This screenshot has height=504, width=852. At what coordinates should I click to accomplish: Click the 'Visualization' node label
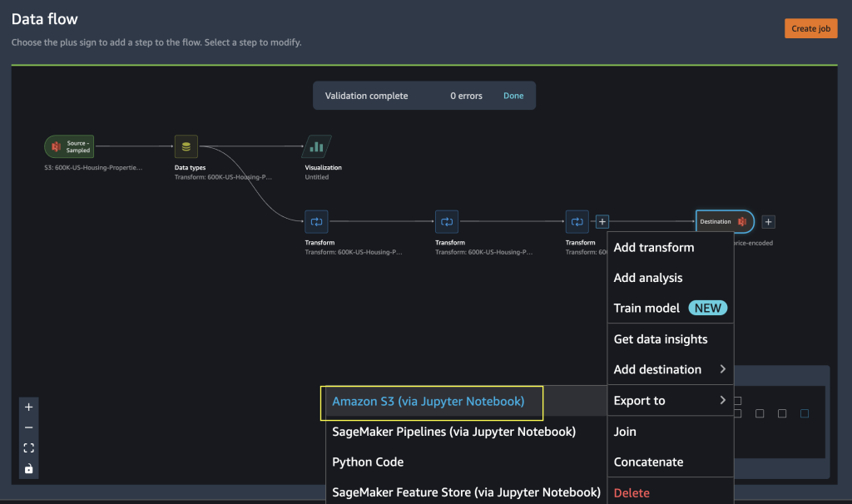[x=324, y=168]
